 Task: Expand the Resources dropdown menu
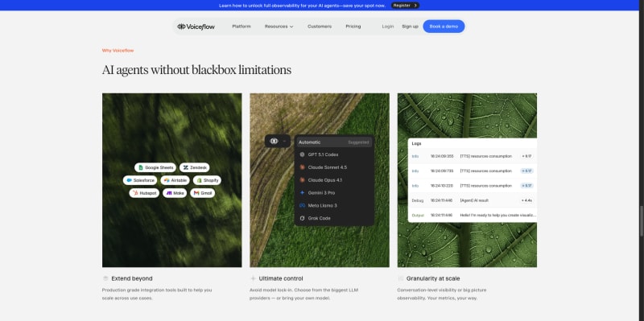tap(279, 27)
